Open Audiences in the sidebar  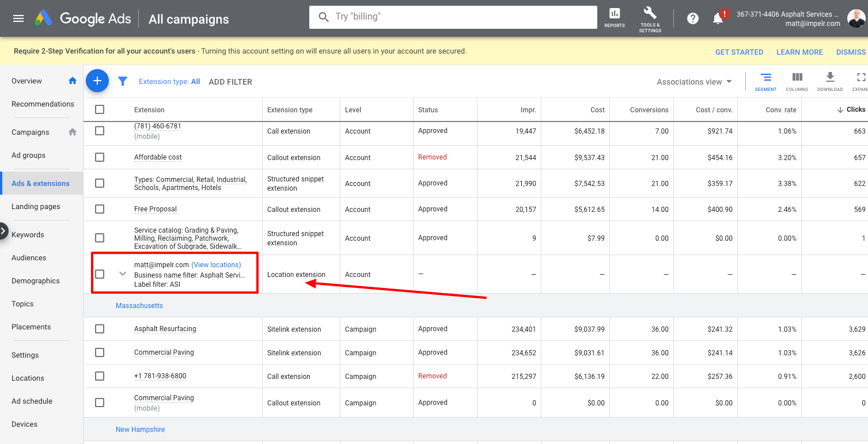click(x=29, y=258)
